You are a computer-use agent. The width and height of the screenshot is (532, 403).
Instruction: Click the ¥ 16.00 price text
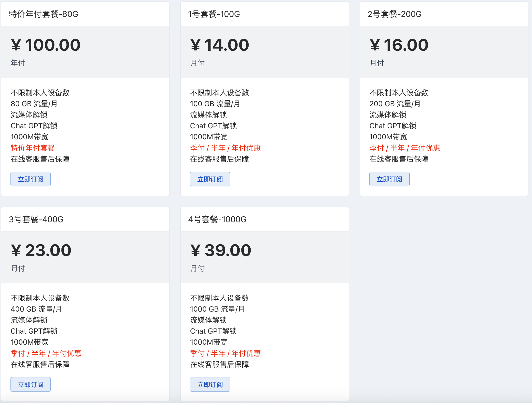(x=399, y=45)
